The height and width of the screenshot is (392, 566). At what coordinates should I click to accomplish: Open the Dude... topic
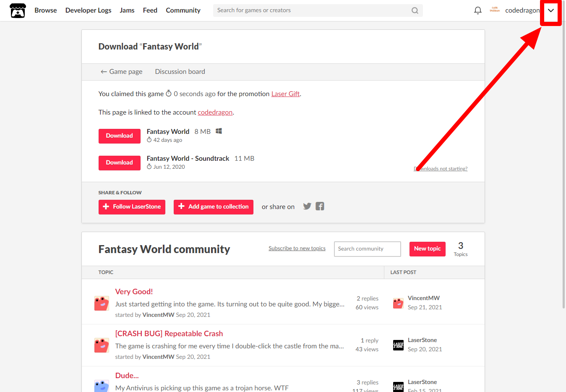(127, 376)
